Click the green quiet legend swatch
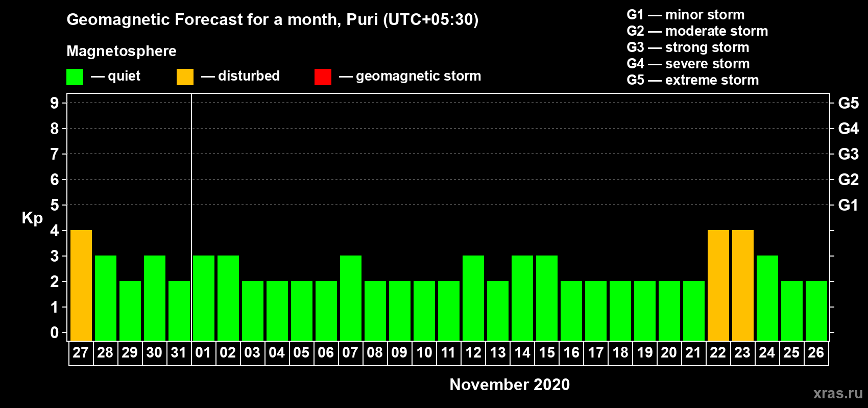The height and width of the screenshot is (408, 868). tap(75, 77)
